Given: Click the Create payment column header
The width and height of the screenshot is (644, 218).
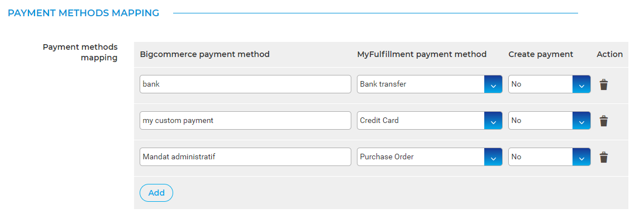Looking at the screenshot, I should pyautogui.click(x=541, y=54).
